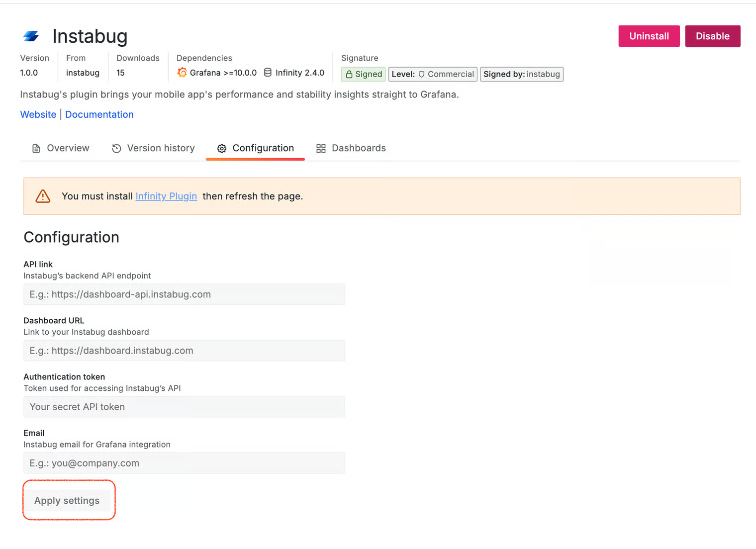
Task: Follow the Infinity Plugin link
Action: (x=166, y=196)
